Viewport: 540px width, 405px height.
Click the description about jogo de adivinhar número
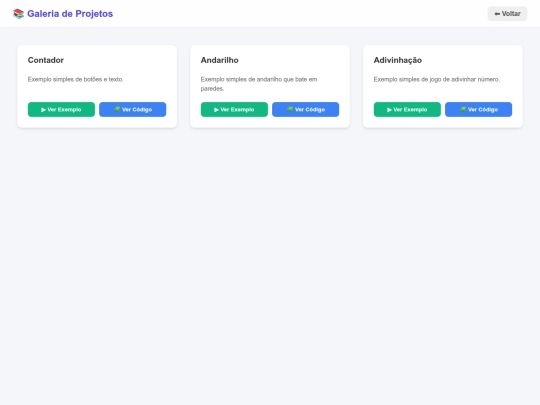pyautogui.click(x=437, y=80)
